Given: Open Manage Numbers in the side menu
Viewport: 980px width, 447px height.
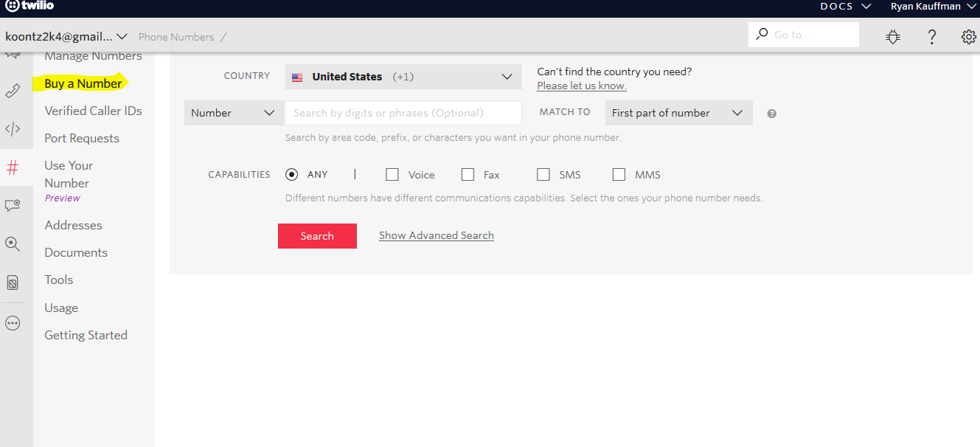Looking at the screenshot, I should point(94,56).
